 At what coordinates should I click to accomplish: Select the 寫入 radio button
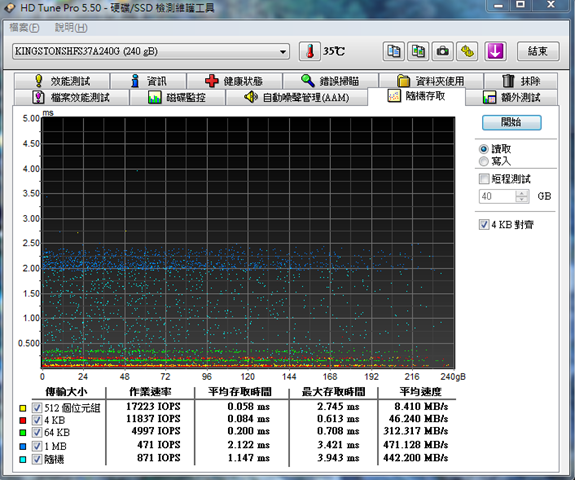click(484, 161)
